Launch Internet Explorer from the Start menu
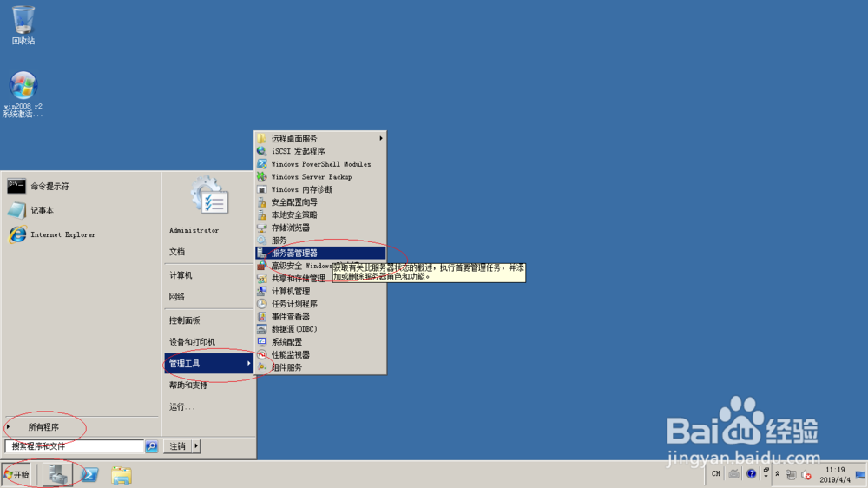 (x=82, y=234)
